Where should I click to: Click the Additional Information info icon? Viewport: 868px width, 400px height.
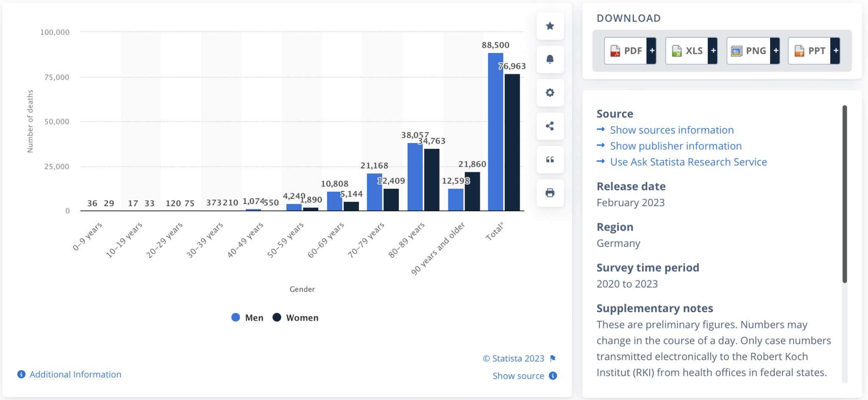21,374
